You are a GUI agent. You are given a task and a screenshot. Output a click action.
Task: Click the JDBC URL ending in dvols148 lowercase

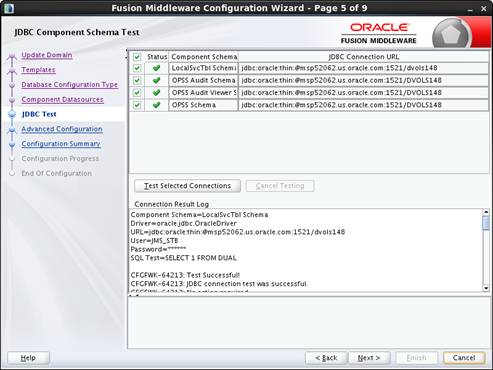[x=363, y=68]
